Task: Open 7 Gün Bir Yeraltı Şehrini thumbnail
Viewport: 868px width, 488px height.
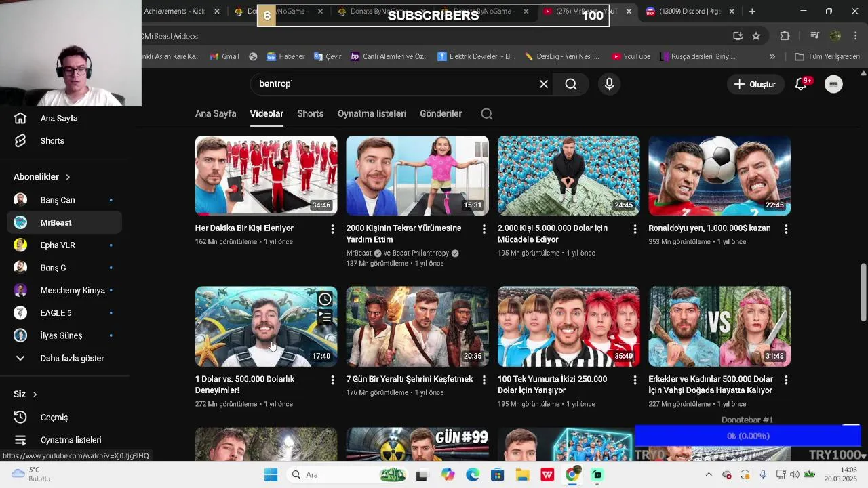Action: pyautogui.click(x=417, y=326)
